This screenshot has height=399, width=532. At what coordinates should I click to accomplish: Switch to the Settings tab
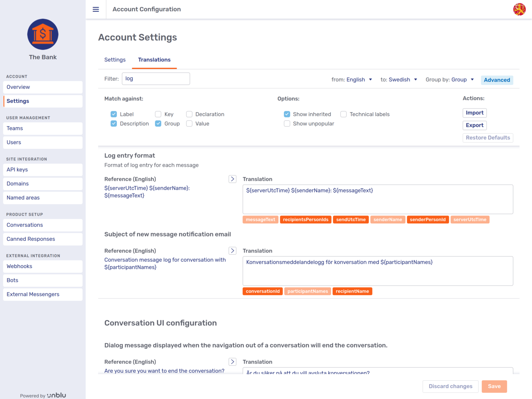click(x=115, y=60)
